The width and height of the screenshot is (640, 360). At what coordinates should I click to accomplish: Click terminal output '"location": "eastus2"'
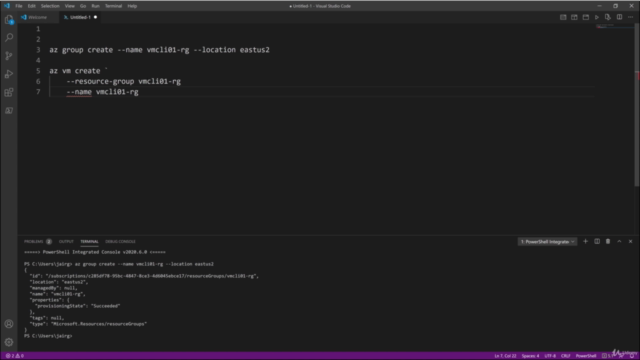[x=58, y=282]
